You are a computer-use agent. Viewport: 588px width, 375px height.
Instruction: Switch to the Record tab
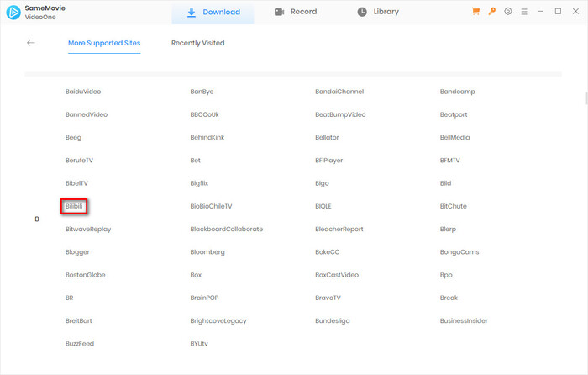point(296,12)
